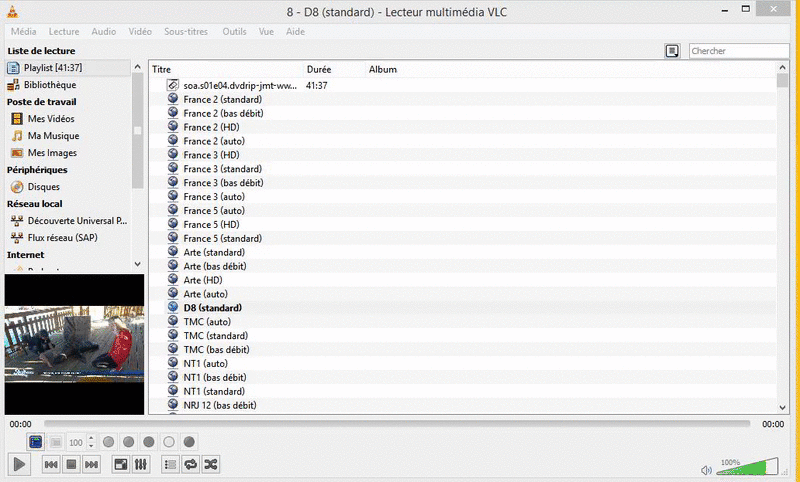This screenshot has width=800, height=482.
Task: Open the Vue menu
Action: (x=266, y=32)
